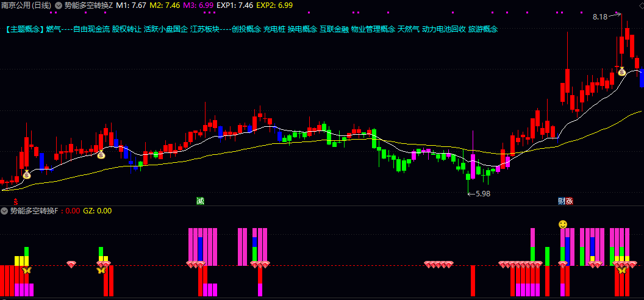Click the 势能多空转换Z indicator name
This screenshot has width=644, height=300.
coord(88,5)
